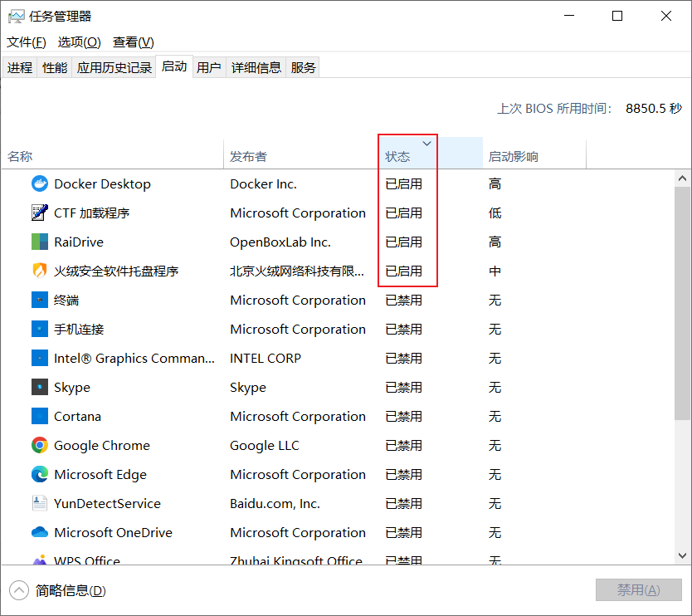Viewport: 692px width, 616px height.
Task: Select the 手机连接 entry name
Action: point(79,329)
